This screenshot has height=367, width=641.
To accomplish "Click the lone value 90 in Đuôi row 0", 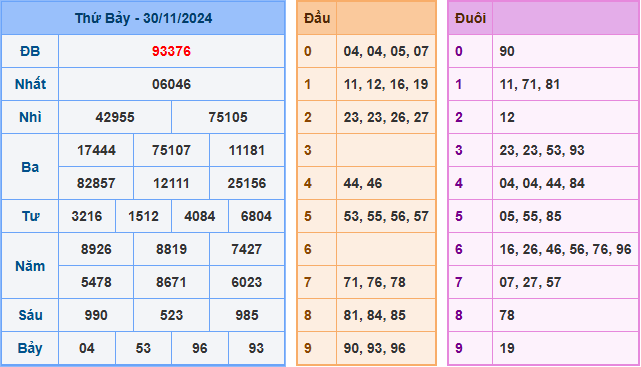I will (507, 51).
